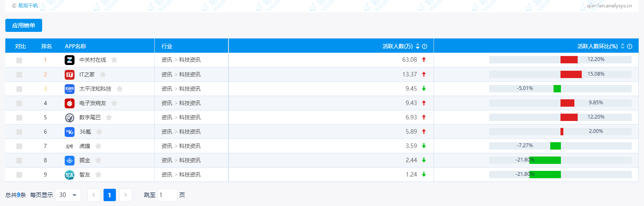The height and width of the screenshot is (206, 644).
Task: Click the 虎嗅 app icon
Action: (x=70, y=146)
